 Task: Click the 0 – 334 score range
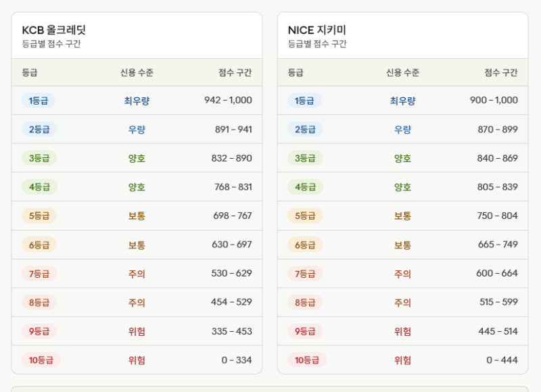click(x=237, y=360)
